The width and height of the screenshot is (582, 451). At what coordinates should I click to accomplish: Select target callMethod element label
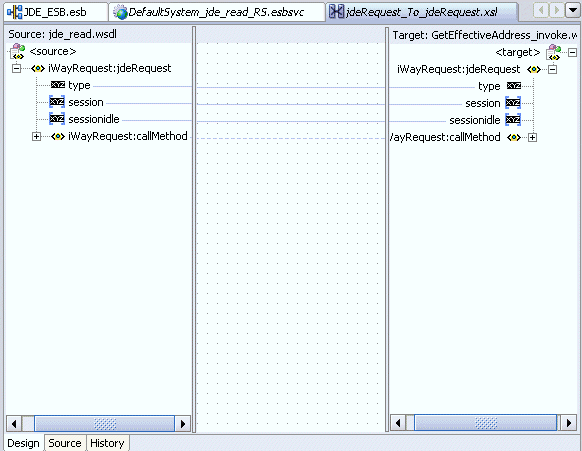[x=445, y=137]
